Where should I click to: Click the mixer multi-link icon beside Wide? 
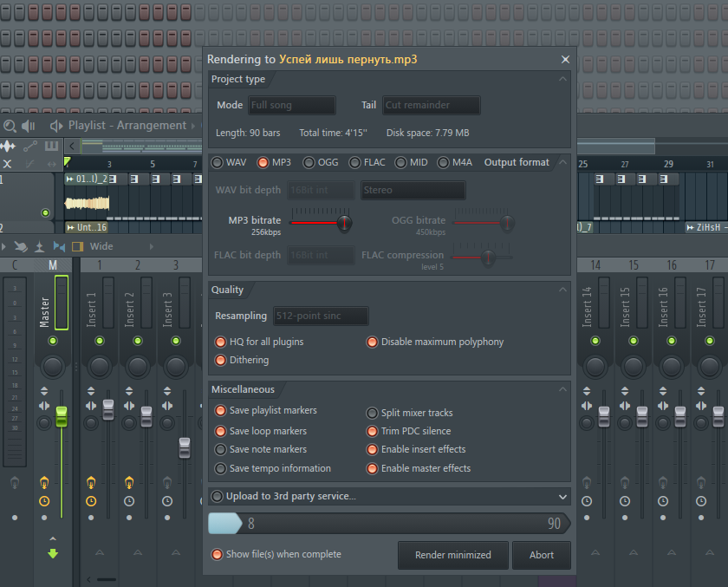coord(21,246)
